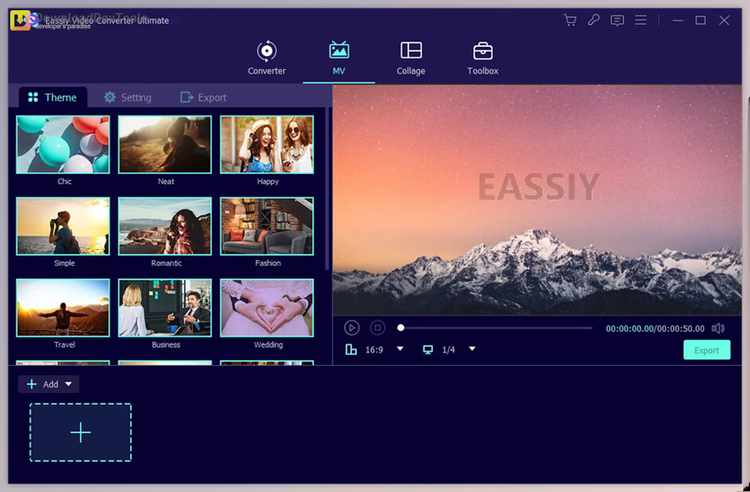
Task: Select the Export tab
Action: click(203, 98)
